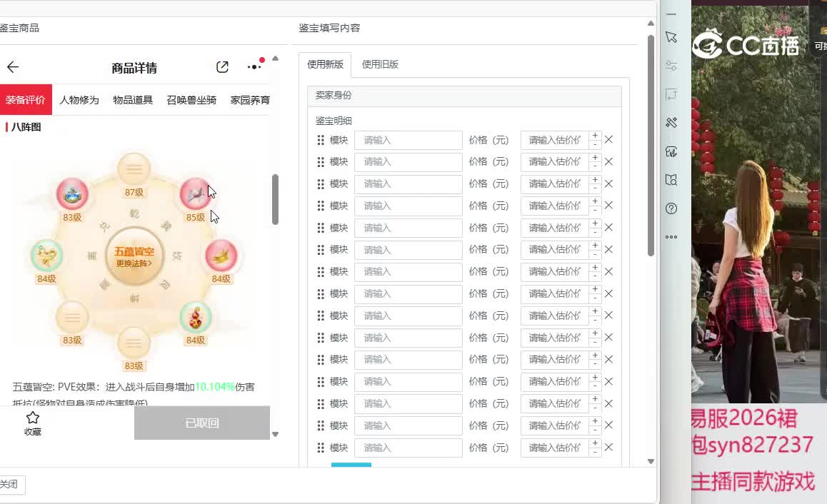827x504 pixels.
Task: Click the minus stepper on the first 模块 row
Action: (x=595, y=145)
